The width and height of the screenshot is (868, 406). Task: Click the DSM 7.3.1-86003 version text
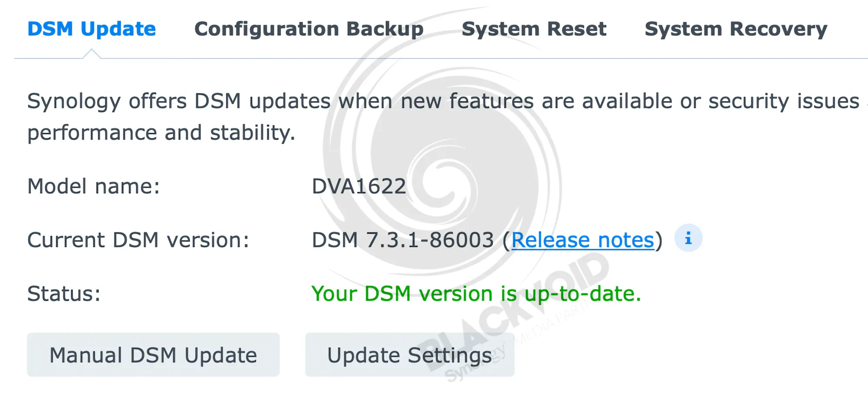(x=402, y=240)
